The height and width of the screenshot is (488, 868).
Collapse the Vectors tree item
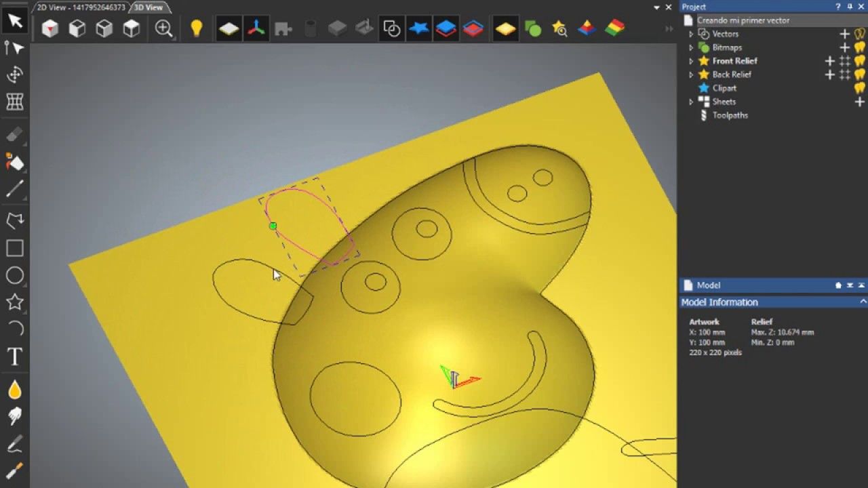[691, 34]
